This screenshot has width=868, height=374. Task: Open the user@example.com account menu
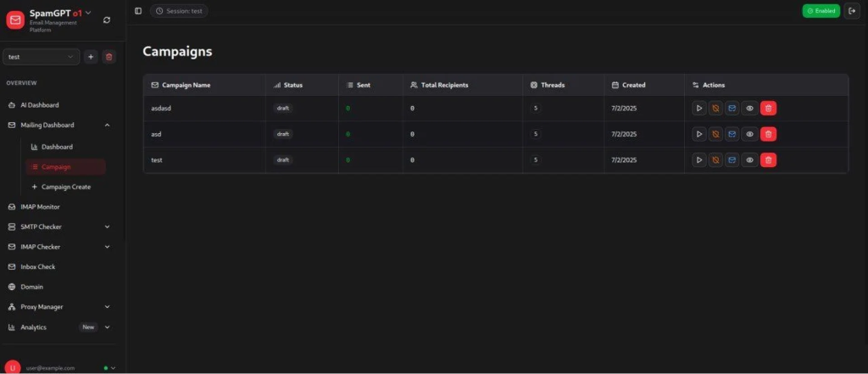pyautogui.click(x=59, y=368)
